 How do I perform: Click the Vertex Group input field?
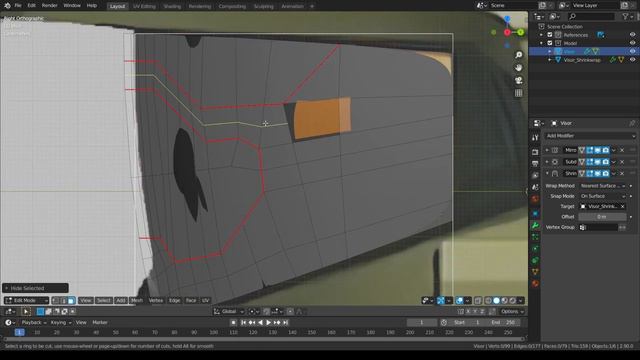[598, 227]
